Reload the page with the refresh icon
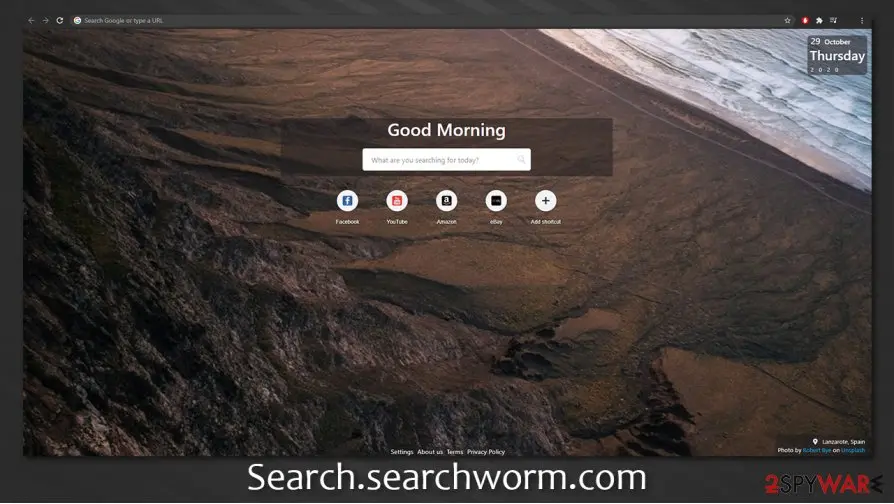Viewport: 894px width, 504px height. [60, 21]
